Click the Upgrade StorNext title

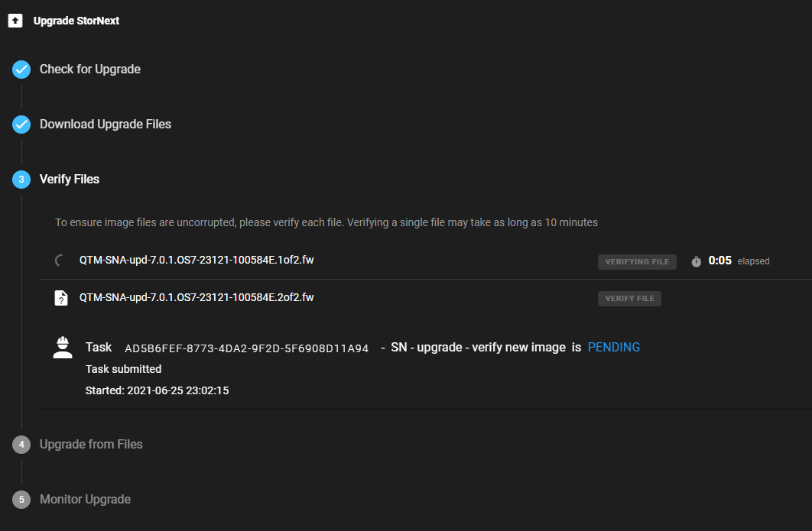click(76, 21)
